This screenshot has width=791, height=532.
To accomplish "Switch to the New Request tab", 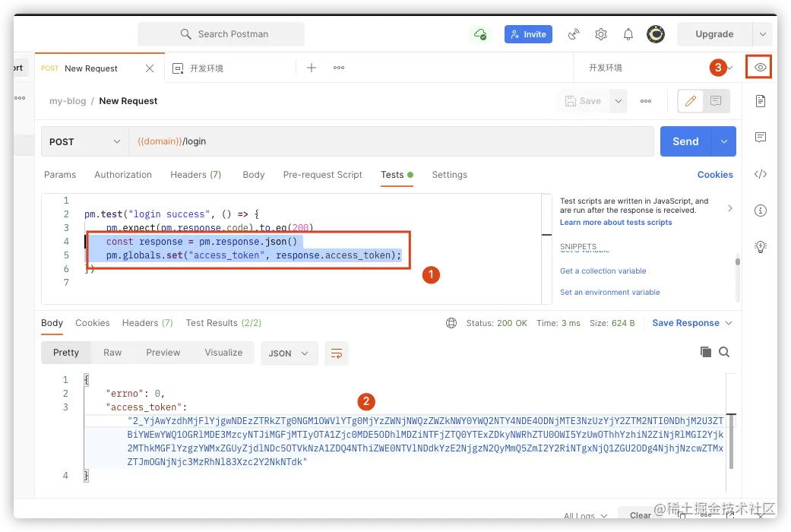I will tap(91, 68).
